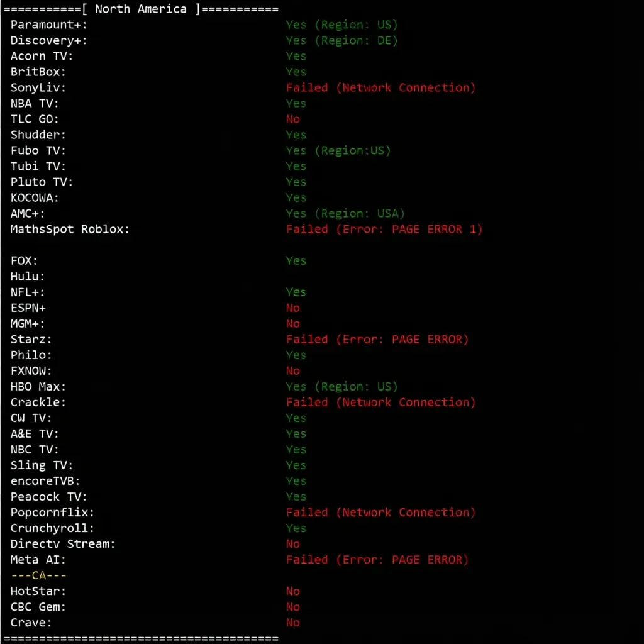This screenshot has height=644, width=644.
Task: Click 'Yes (Region: USA)' result text
Action: pos(345,214)
